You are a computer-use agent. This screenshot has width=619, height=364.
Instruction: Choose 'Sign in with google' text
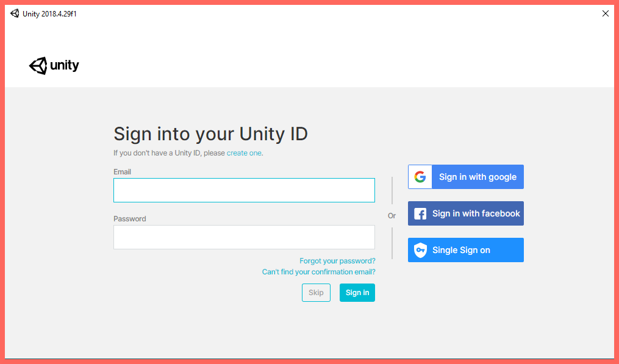point(478,177)
